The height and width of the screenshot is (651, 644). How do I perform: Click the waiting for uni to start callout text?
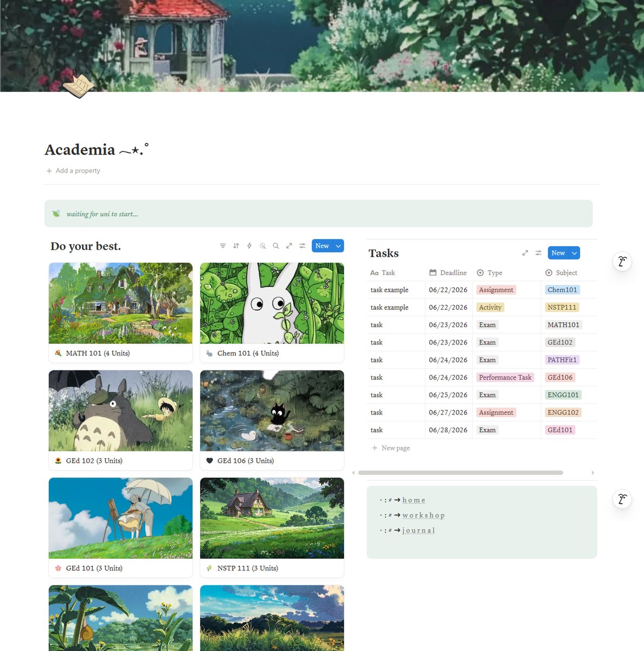coord(102,214)
